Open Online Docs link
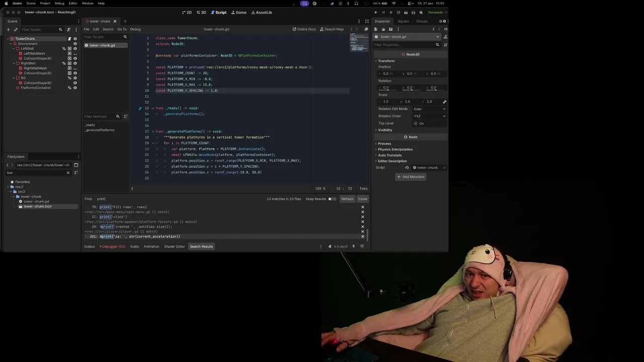 tap(304, 29)
